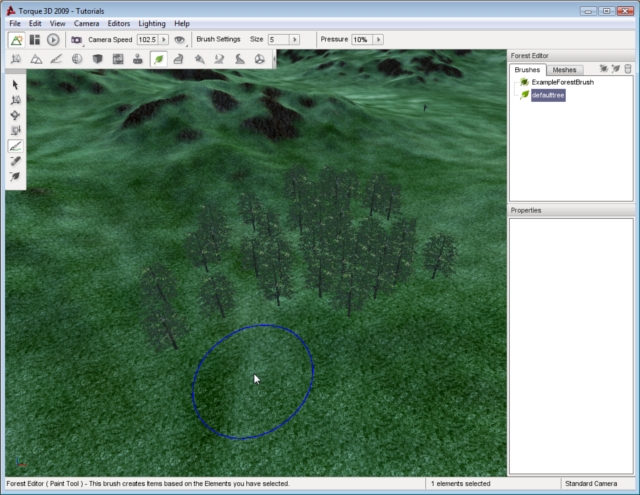This screenshot has height=495, width=640.
Task: Activate the Forest Editor leaf icon
Action: coord(158,59)
